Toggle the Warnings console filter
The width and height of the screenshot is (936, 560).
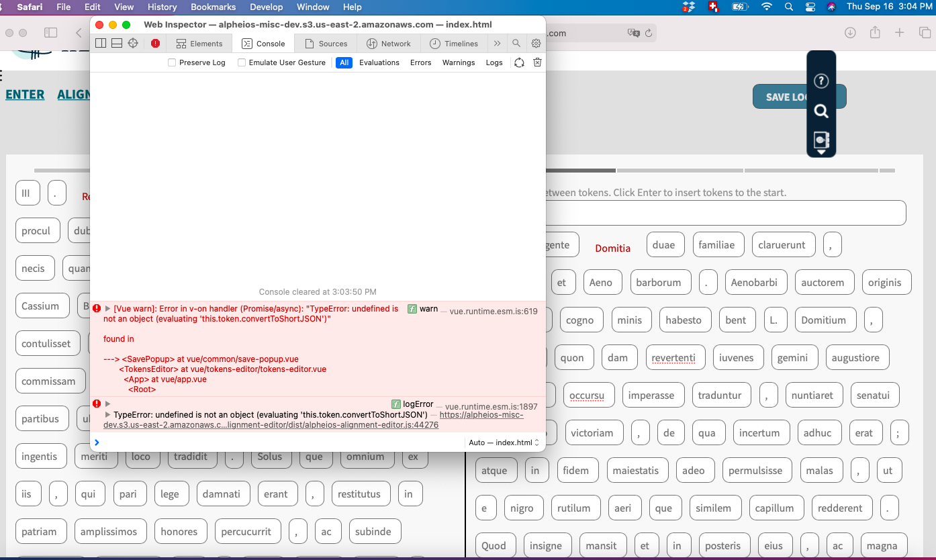tap(458, 62)
